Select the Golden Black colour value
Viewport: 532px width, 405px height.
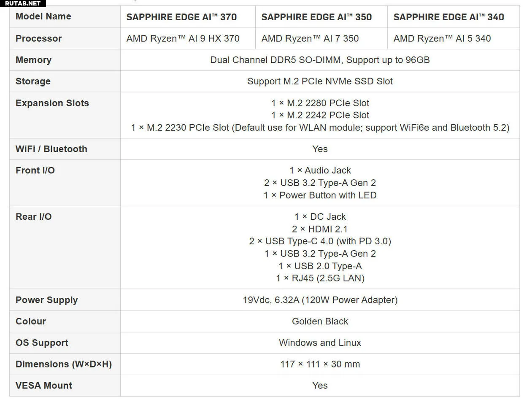[320, 321]
